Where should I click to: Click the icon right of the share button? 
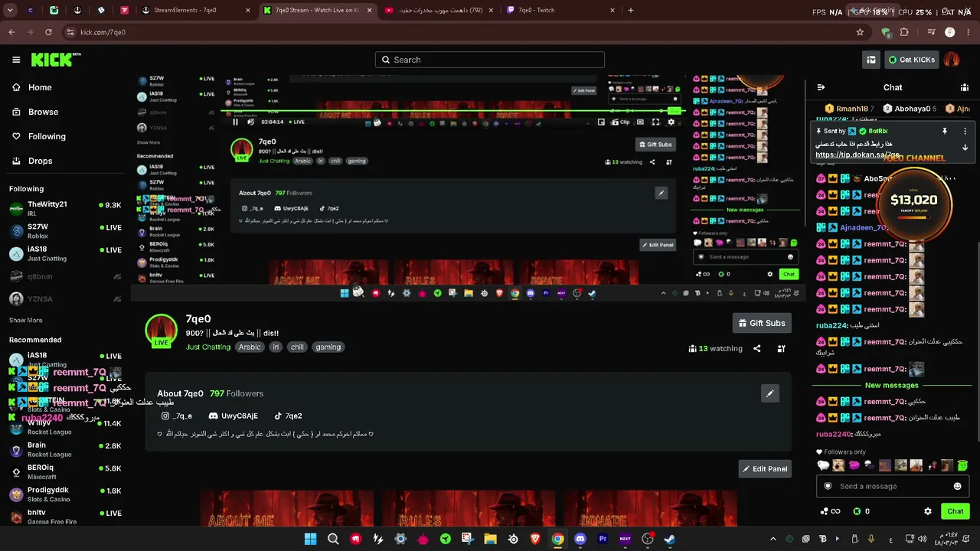tap(781, 348)
